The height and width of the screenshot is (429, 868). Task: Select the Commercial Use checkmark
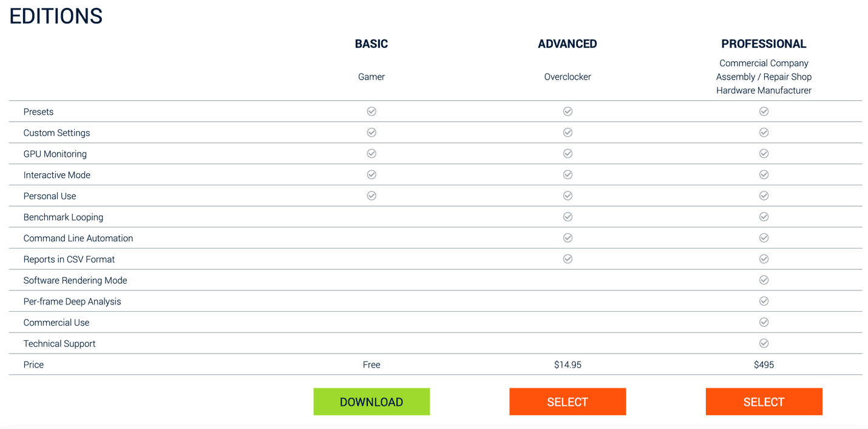764,322
